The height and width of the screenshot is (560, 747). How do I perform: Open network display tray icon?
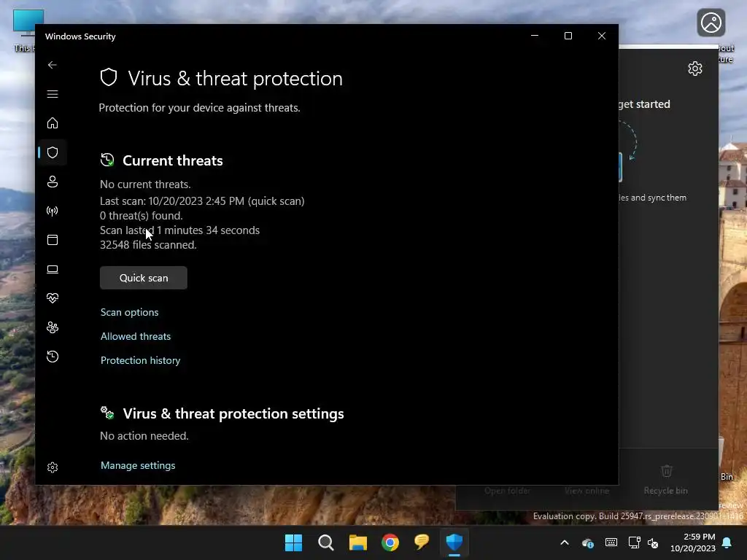[634, 542]
